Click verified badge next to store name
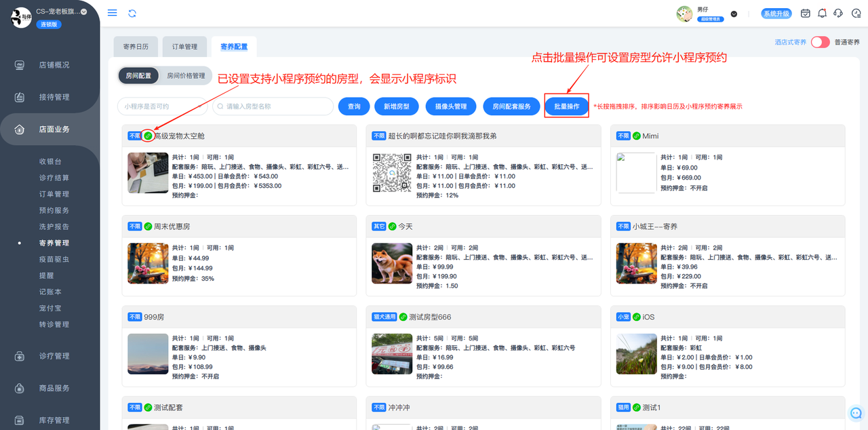Viewport: 868px width, 430px height. click(x=84, y=12)
